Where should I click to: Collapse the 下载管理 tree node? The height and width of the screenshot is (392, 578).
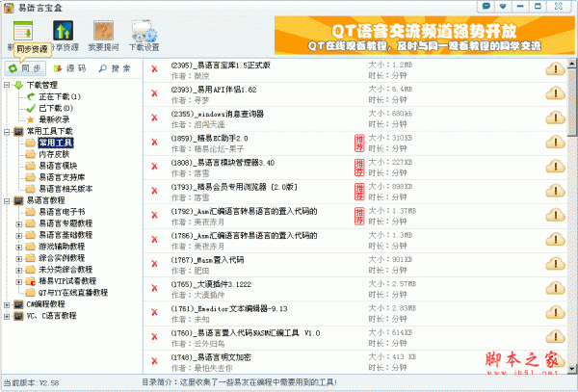click(7, 85)
